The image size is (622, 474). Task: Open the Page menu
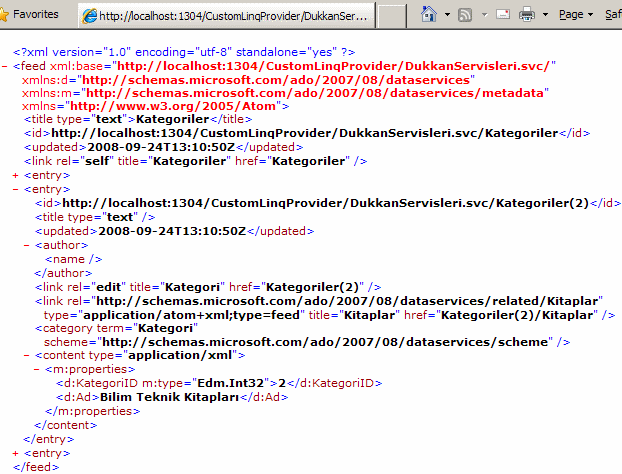click(575, 15)
